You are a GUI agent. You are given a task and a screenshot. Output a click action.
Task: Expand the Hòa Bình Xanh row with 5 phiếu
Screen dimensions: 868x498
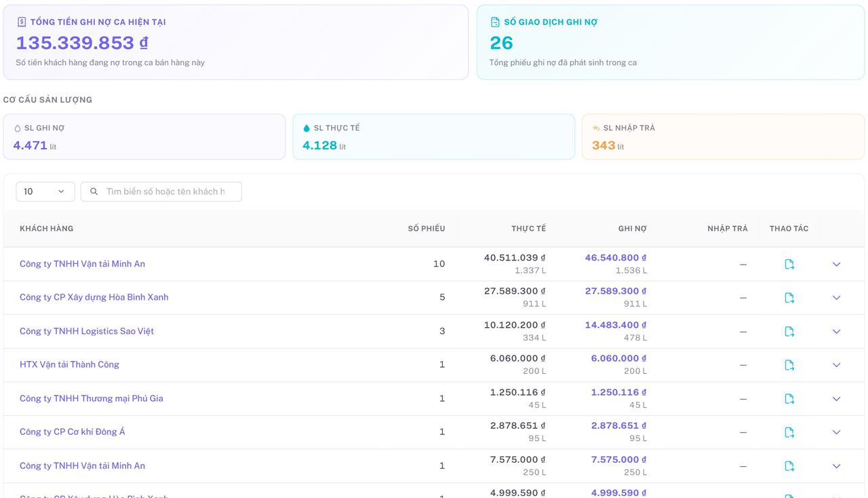coord(836,297)
